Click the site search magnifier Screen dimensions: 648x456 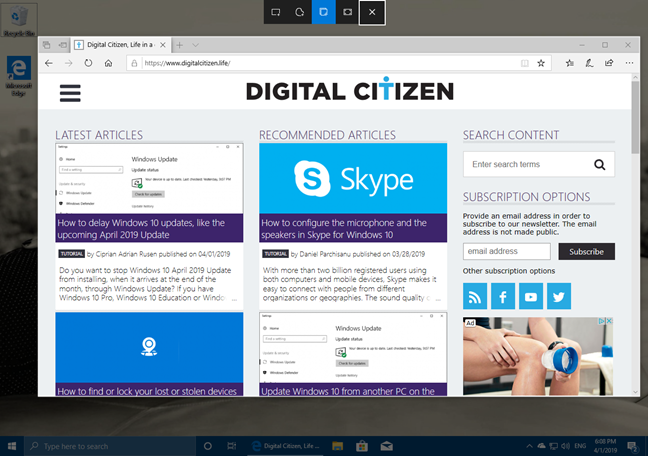click(600, 165)
